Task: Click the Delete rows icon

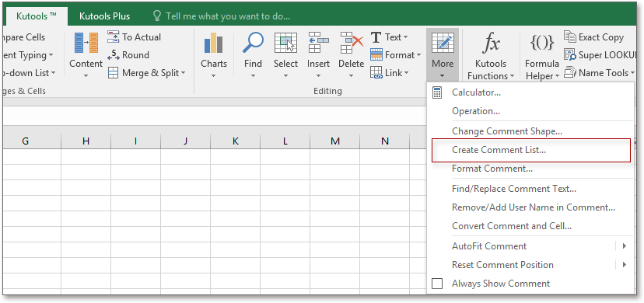Action: coord(352,43)
